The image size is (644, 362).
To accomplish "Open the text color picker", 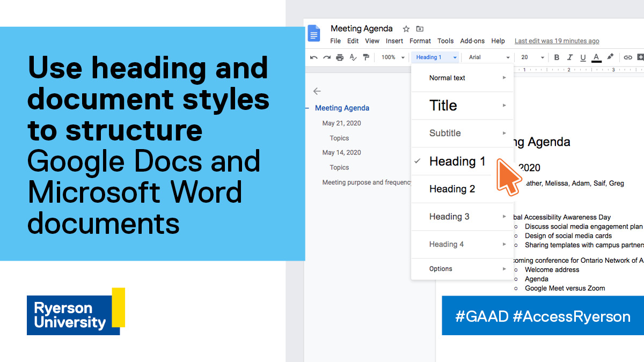I will (596, 58).
